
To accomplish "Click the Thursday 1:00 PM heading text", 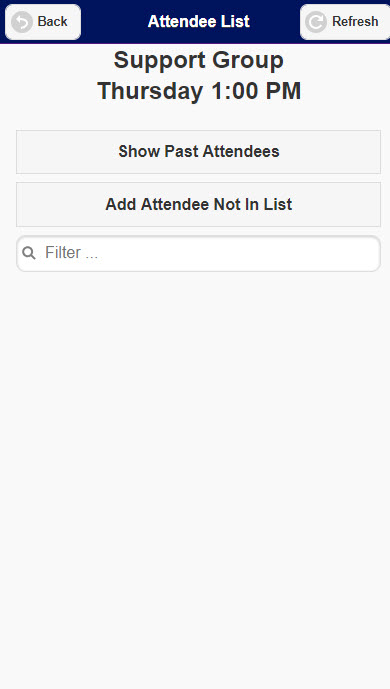I will [199, 91].
